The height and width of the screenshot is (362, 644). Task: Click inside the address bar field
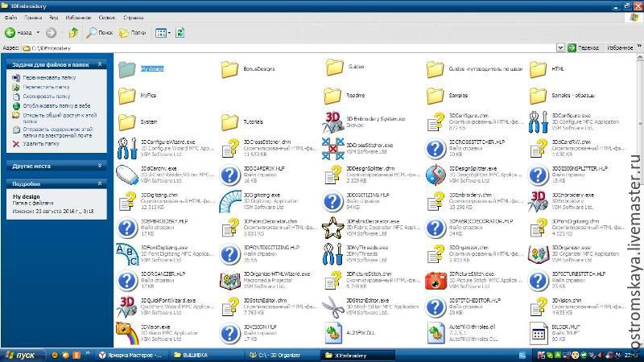[x=289, y=48]
